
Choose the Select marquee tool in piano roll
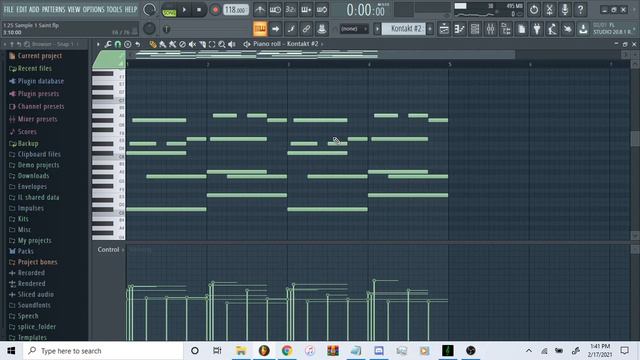coord(212,44)
